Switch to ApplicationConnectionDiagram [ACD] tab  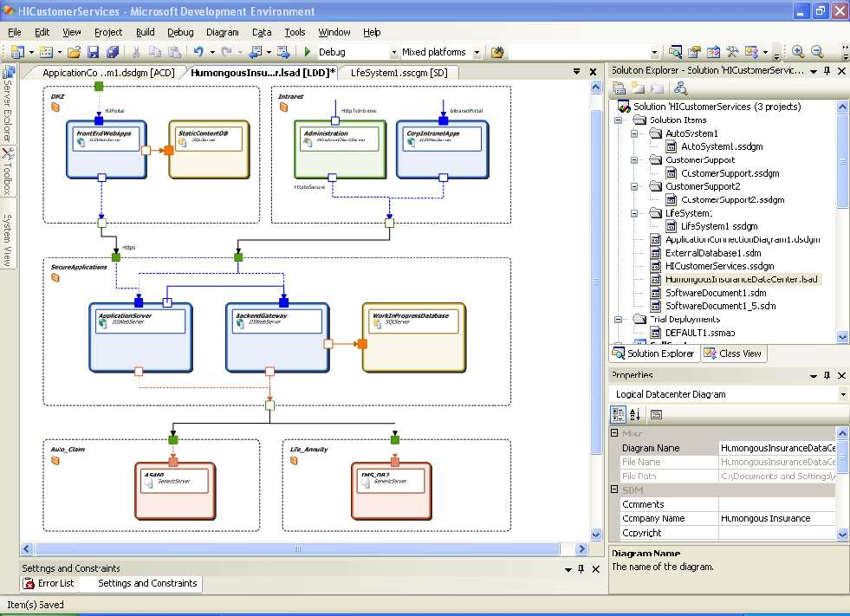click(x=108, y=73)
